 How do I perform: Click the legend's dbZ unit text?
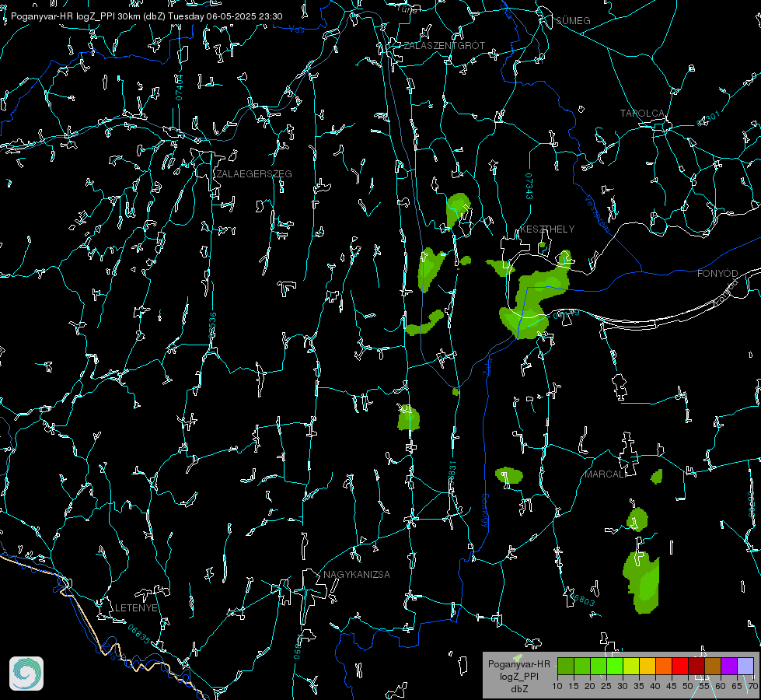518,689
